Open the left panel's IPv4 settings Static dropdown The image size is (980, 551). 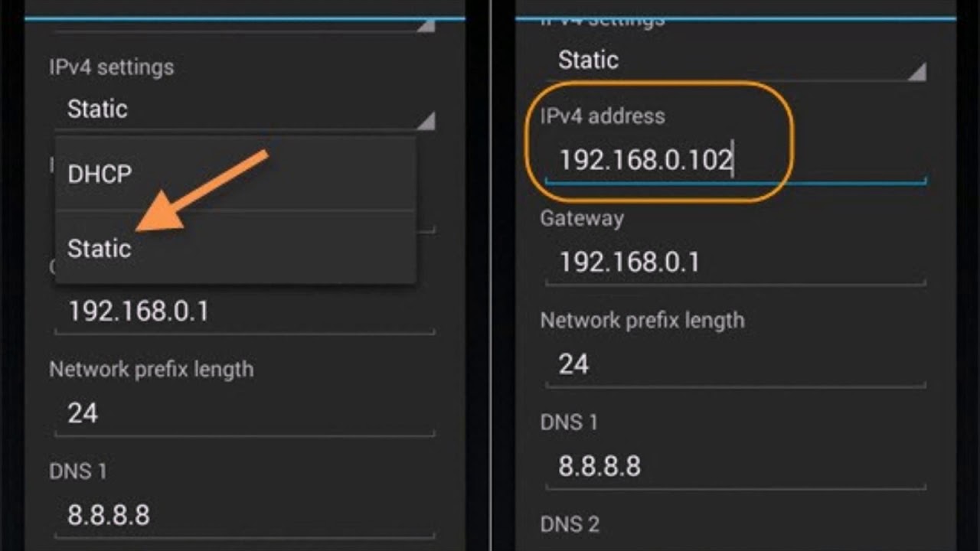[230, 109]
